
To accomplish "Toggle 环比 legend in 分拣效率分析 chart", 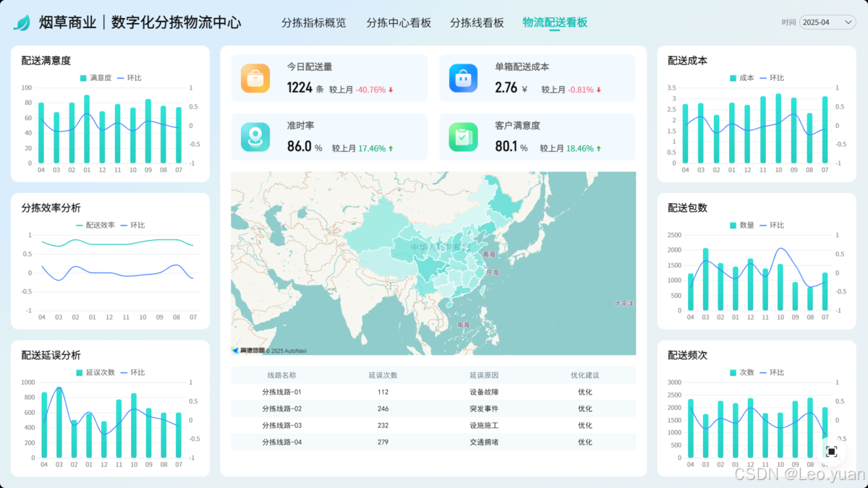I will click(133, 225).
